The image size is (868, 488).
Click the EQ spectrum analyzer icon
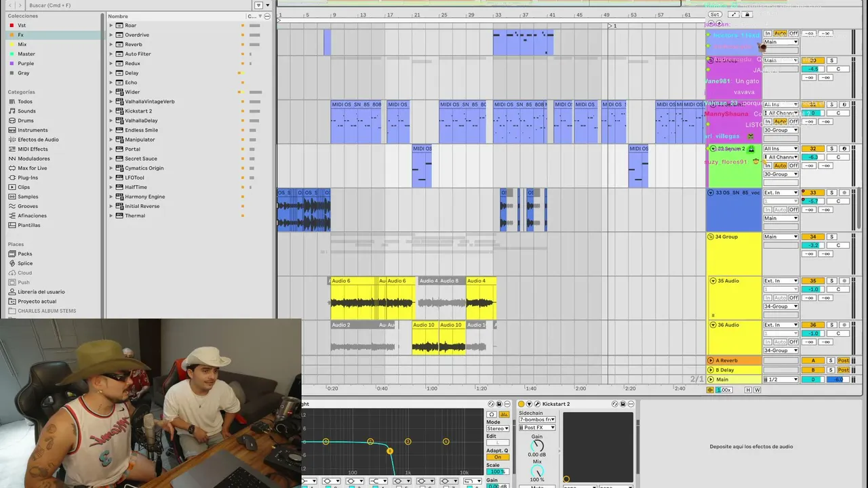504,414
